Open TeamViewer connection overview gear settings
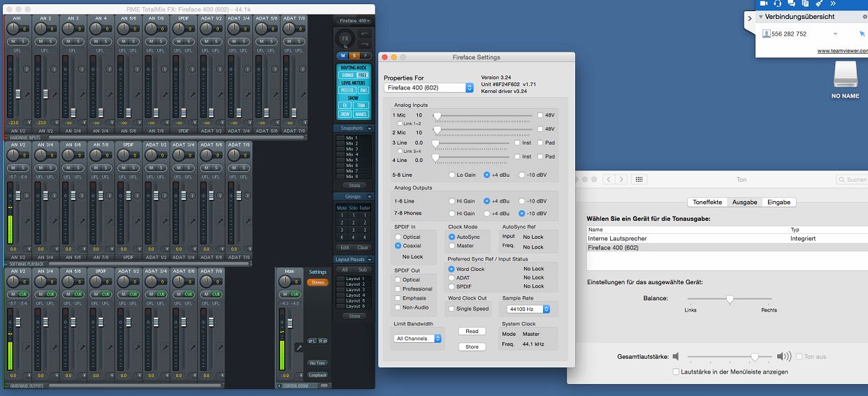 (865, 16)
